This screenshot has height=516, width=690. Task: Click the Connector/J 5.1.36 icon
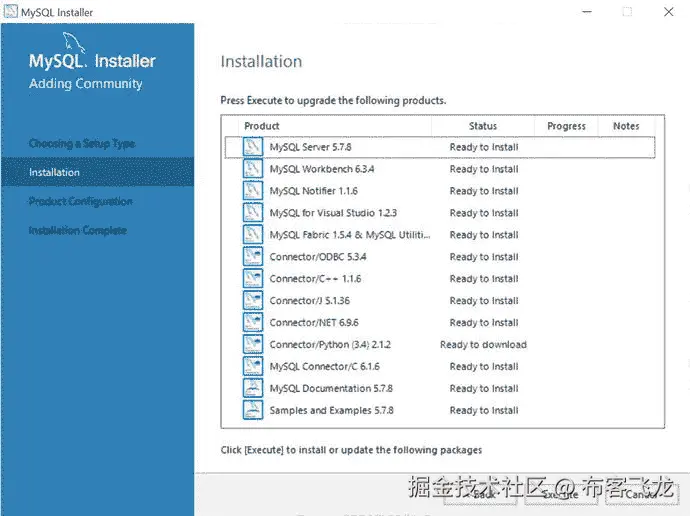coord(253,300)
